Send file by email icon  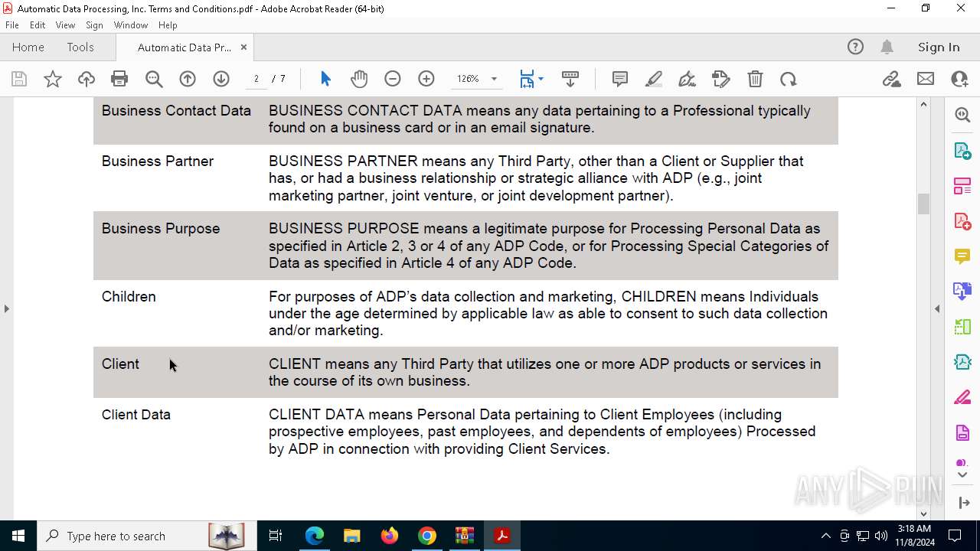(x=926, y=79)
